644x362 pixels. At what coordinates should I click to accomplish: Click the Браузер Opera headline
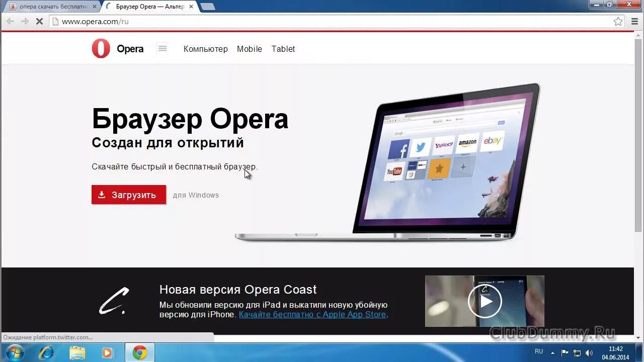190,119
